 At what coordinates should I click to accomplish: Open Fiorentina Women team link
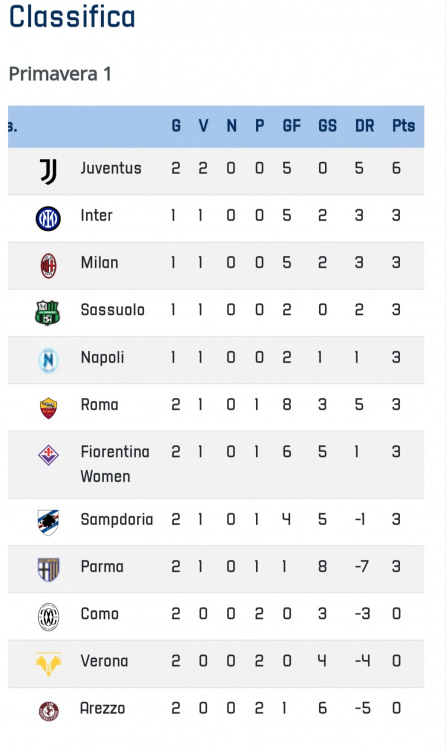click(x=115, y=464)
